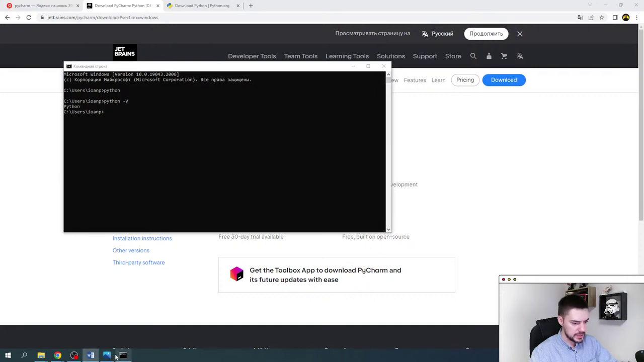Open the Get the Toolbox App banner

337,275
